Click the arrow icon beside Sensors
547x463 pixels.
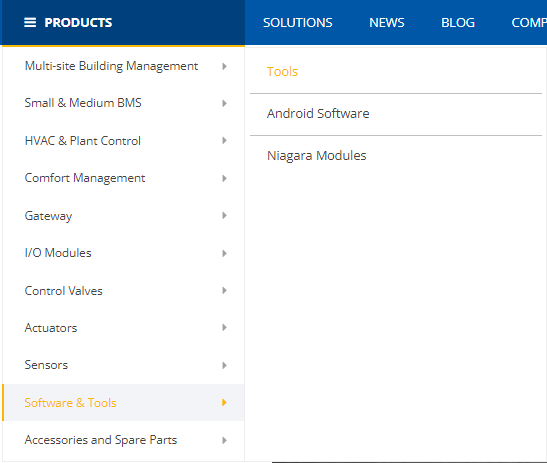coord(224,365)
